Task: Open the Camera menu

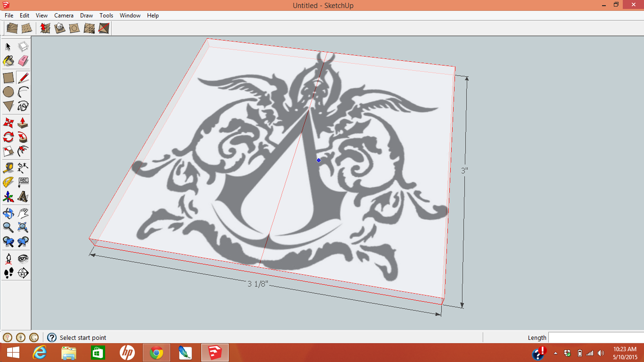Action: click(64, 15)
